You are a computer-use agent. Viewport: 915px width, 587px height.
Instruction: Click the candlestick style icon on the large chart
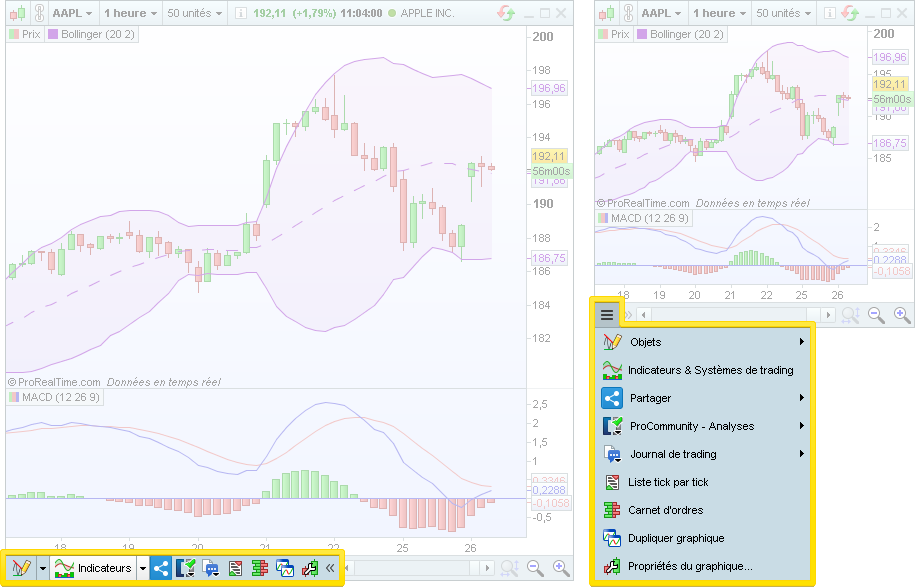tap(17, 14)
